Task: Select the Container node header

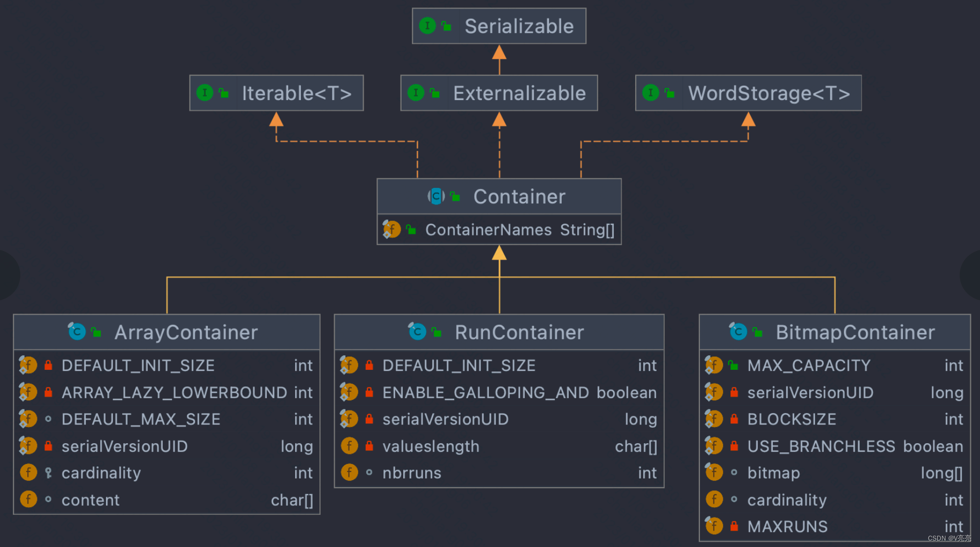Action: point(518,196)
